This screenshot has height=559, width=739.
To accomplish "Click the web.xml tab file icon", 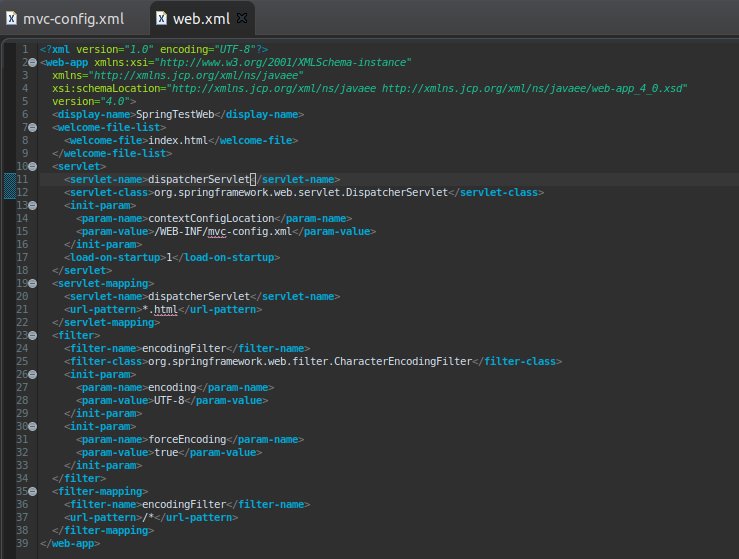I will click(161, 18).
